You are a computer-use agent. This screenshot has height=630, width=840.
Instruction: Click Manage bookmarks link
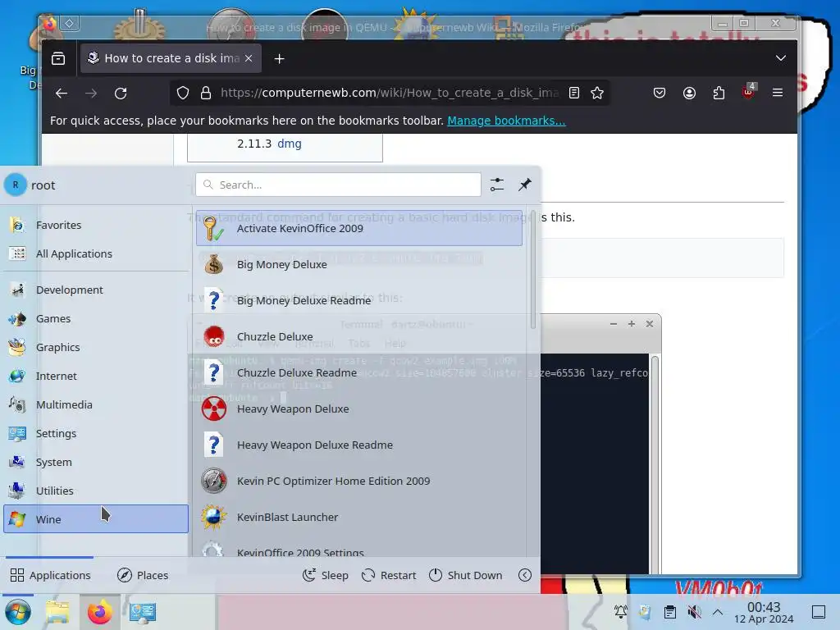pos(506,121)
